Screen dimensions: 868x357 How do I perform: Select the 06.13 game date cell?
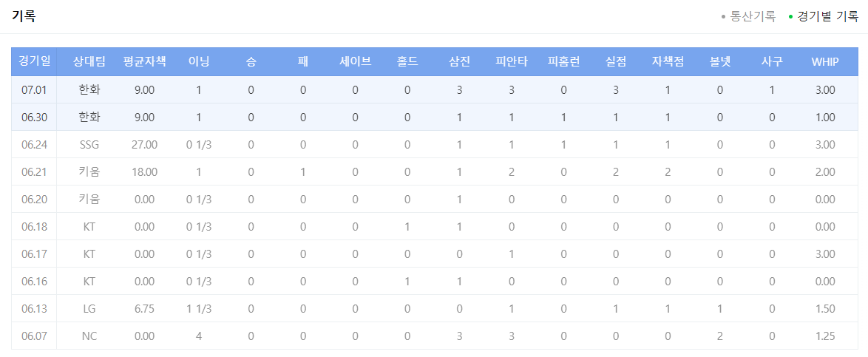coord(34,308)
